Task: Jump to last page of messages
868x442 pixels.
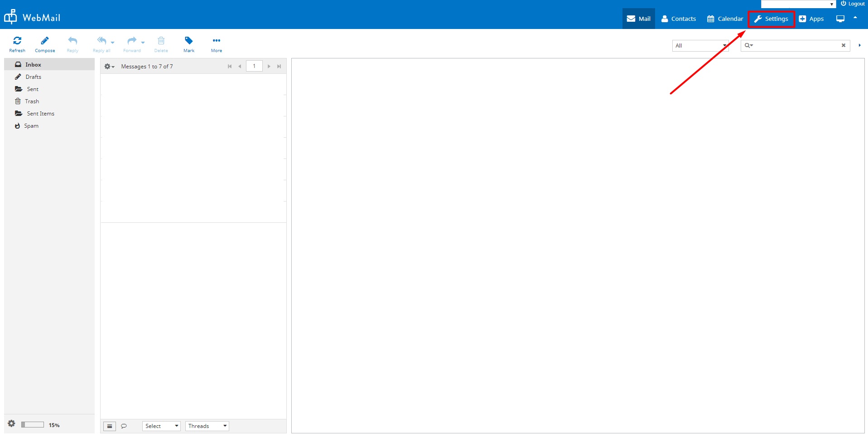Action: click(279, 67)
